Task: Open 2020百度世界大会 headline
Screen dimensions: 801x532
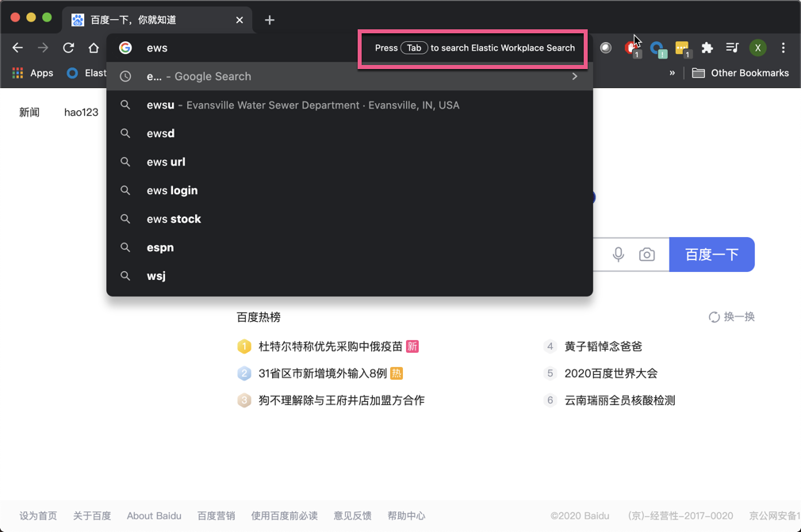Action: coord(611,373)
